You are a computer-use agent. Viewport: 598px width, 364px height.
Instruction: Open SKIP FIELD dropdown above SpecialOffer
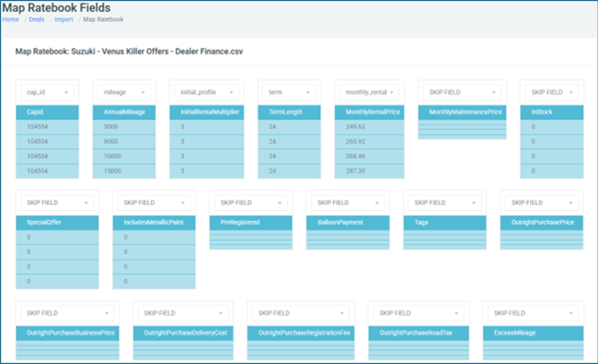click(x=57, y=203)
